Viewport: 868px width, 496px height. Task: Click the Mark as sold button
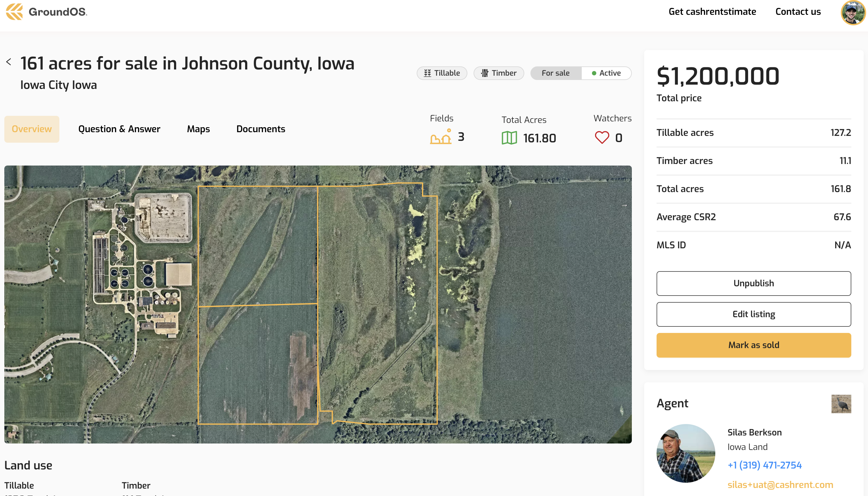click(x=753, y=345)
